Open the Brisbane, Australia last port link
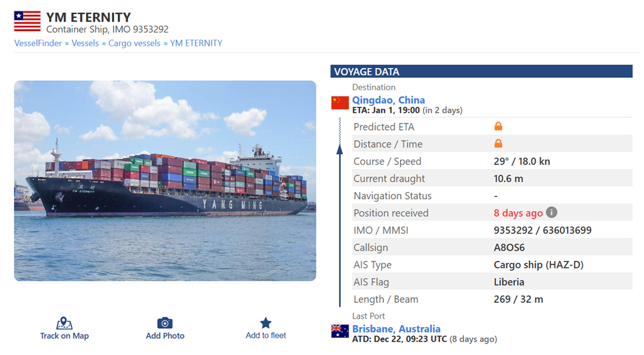This screenshot has width=644, height=355. (x=396, y=329)
